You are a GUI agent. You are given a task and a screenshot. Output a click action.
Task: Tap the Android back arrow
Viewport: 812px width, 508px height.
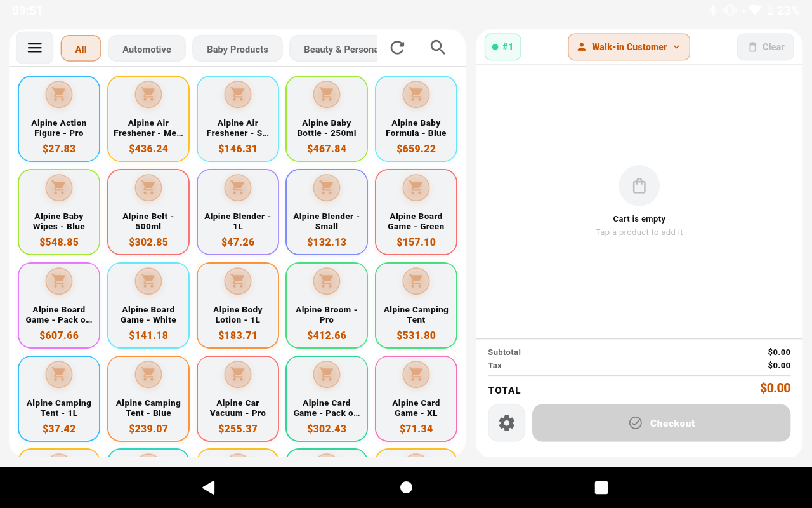point(208,487)
